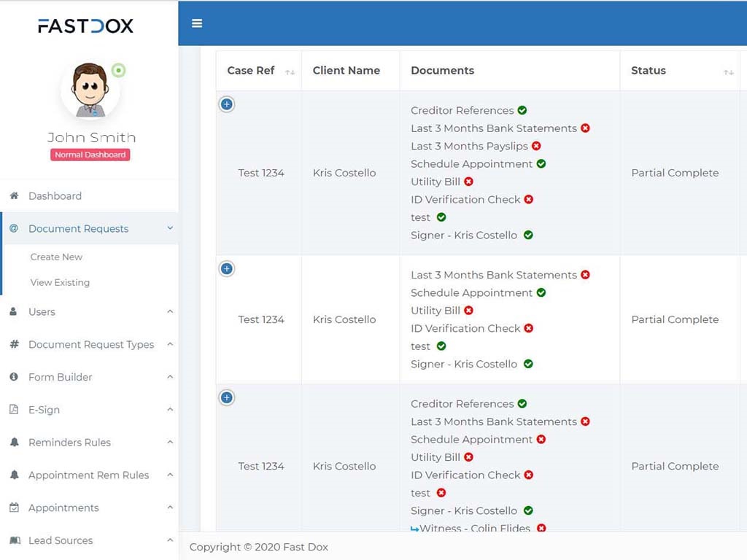Click the hamburger menu icon in header
The width and height of the screenshot is (747, 560).
pos(196,23)
